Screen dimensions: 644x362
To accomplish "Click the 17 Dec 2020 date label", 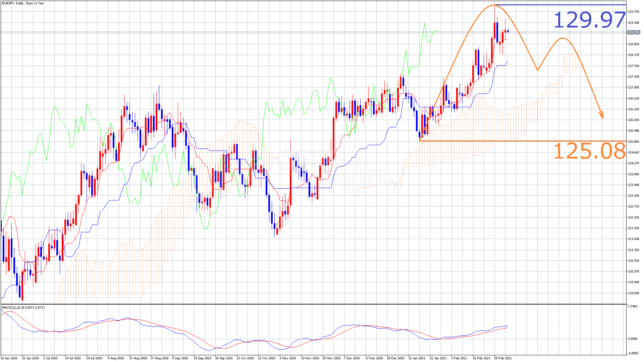I will [x=374, y=358].
